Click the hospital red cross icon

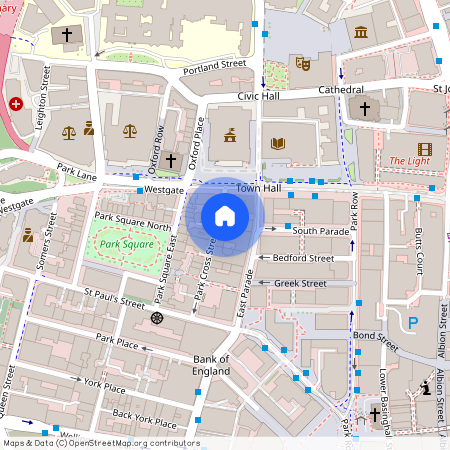16,104
